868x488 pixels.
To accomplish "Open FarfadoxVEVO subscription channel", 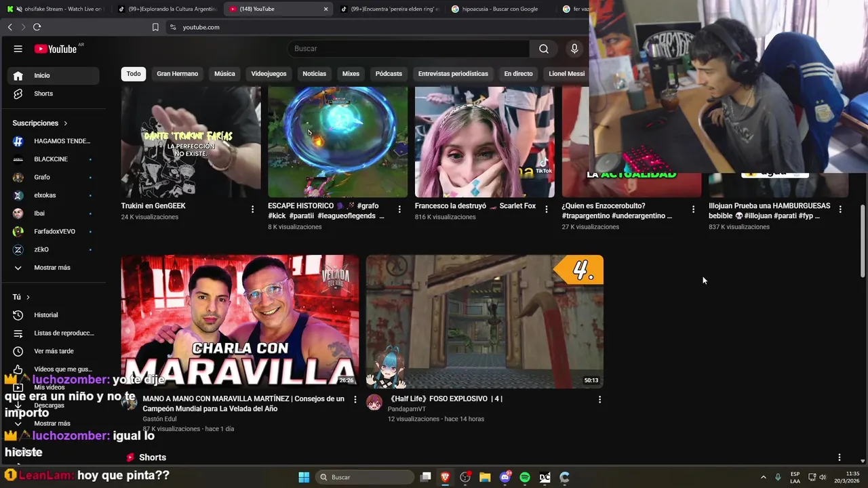I will click(54, 231).
